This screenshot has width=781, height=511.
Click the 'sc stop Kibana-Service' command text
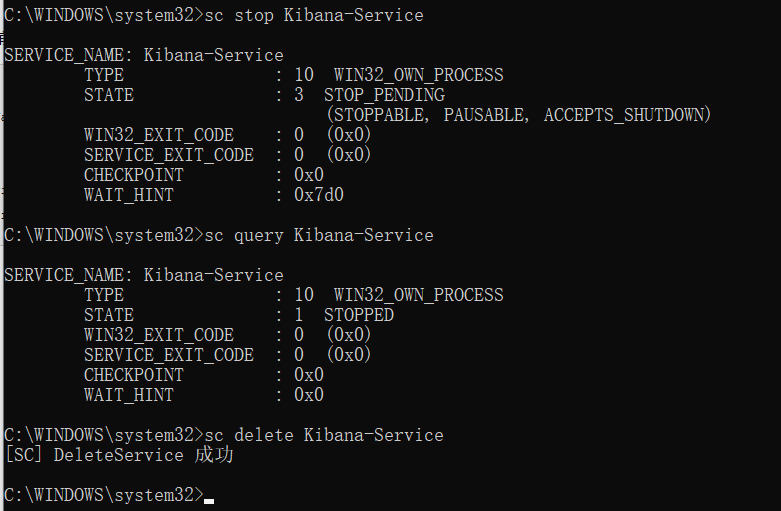314,15
